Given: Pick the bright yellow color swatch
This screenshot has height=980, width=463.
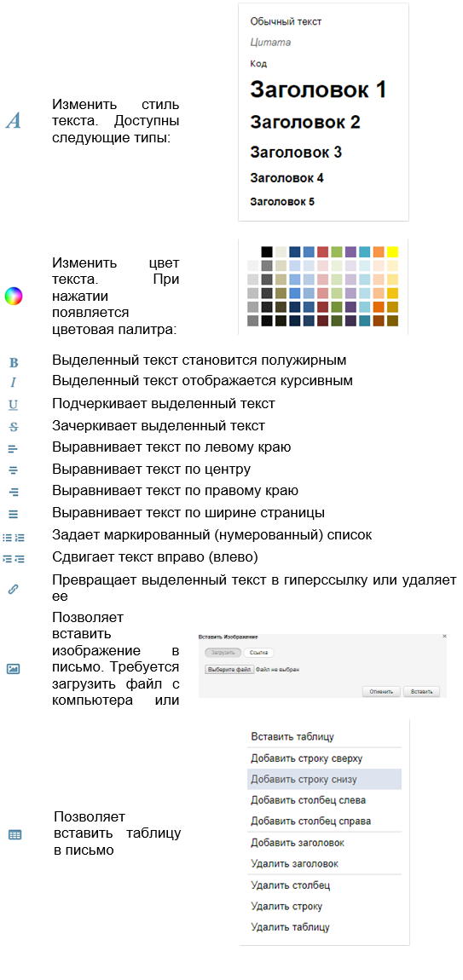Looking at the screenshot, I should click(x=392, y=252).
